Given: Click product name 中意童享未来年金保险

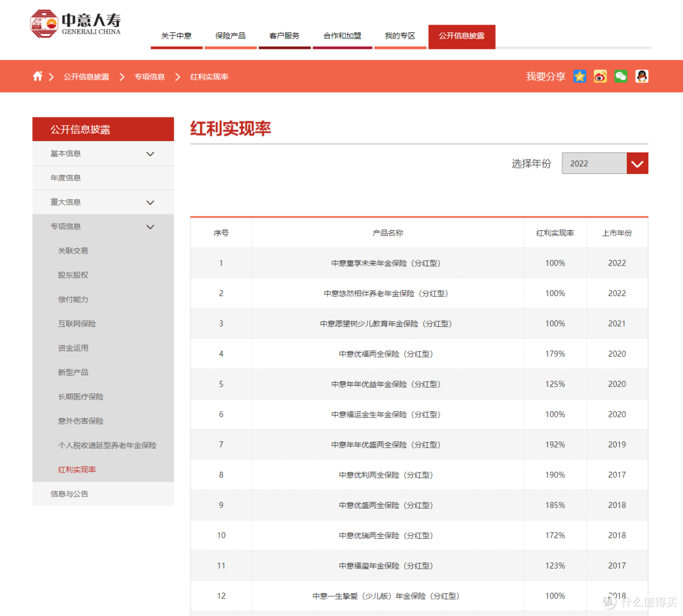Looking at the screenshot, I should click(386, 263).
